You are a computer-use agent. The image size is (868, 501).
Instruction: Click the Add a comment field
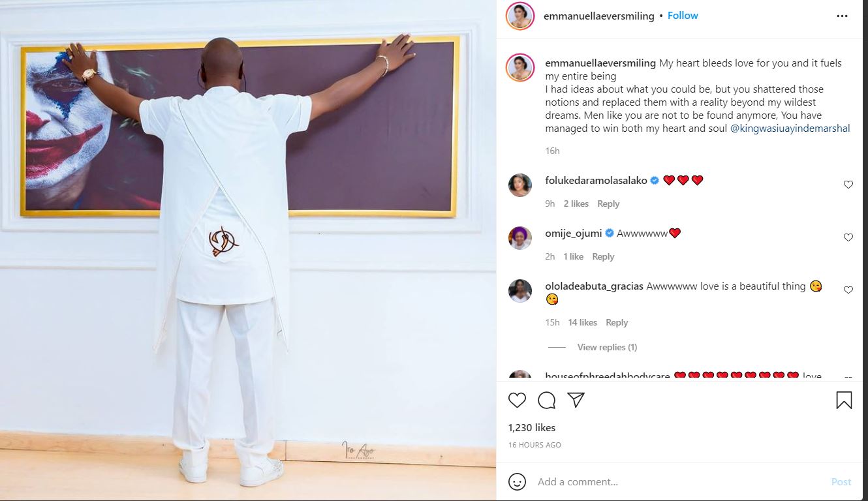[679, 482]
